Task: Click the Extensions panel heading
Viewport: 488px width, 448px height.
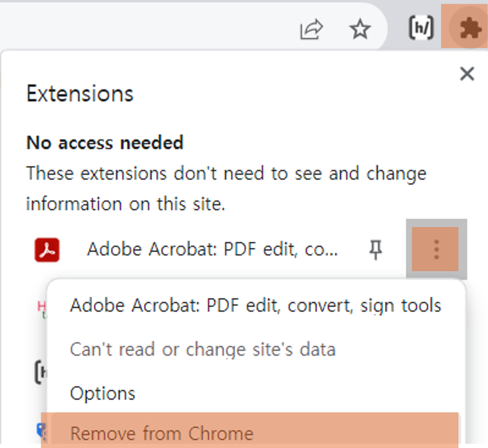Action: 80,93
